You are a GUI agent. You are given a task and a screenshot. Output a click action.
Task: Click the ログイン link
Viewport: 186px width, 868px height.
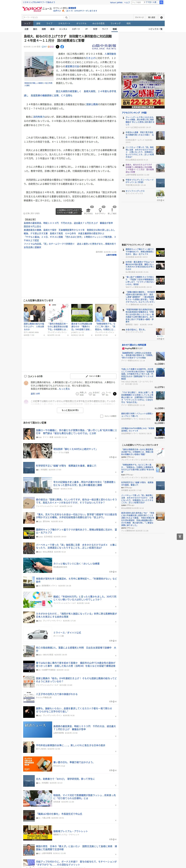[x=57, y=11]
